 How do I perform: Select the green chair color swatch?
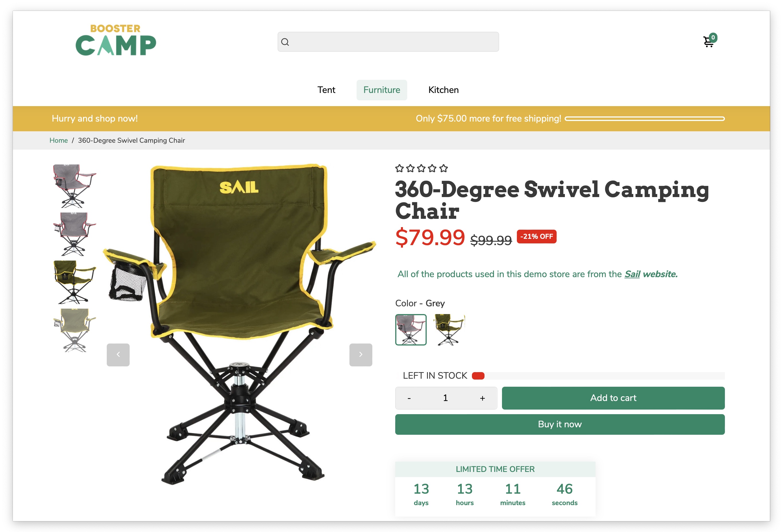point(449,329)
